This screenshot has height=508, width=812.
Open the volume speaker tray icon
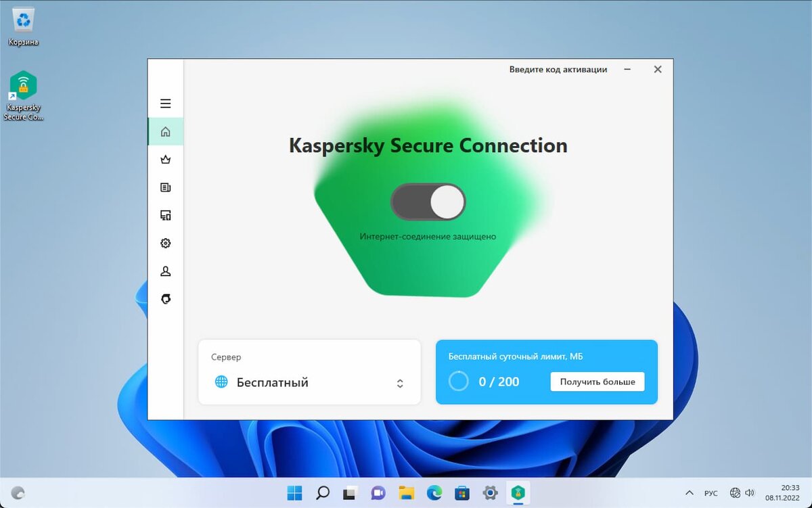pos(750,493)
